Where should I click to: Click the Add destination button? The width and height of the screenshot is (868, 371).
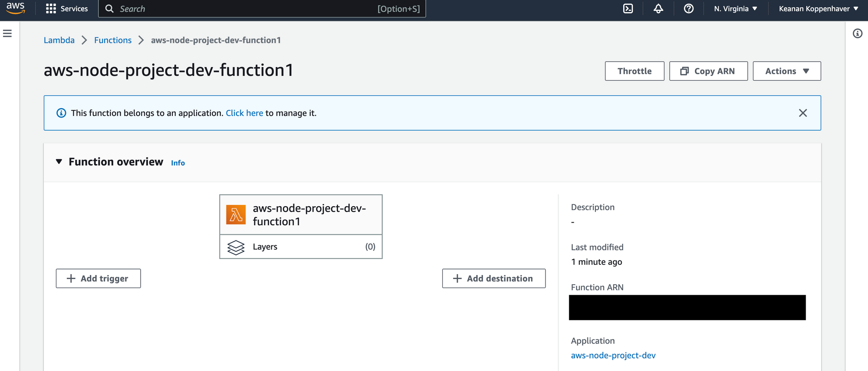[x=494, y=279]
